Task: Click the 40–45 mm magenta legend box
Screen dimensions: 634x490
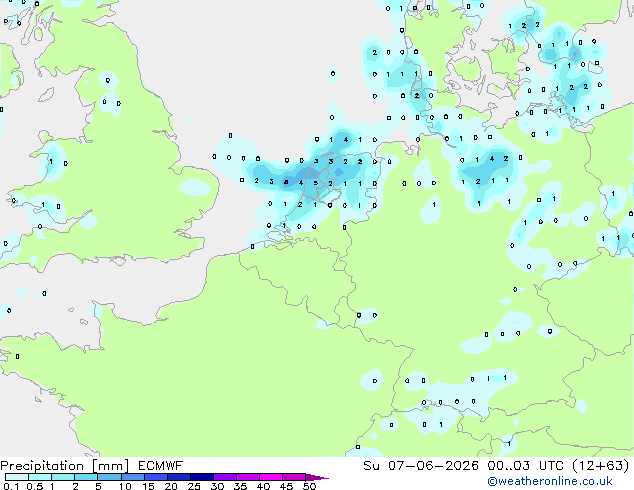Action: coord(271,477)
